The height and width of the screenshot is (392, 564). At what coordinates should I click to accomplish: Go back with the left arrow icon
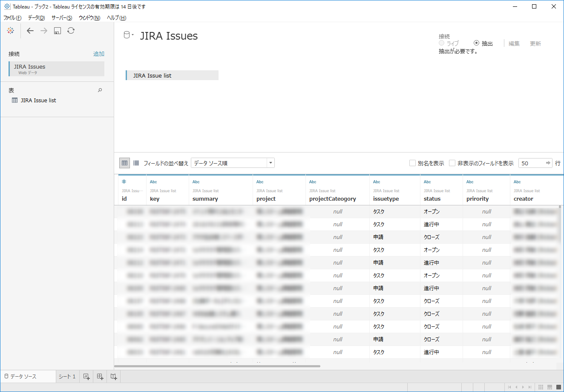pos(30,31)
